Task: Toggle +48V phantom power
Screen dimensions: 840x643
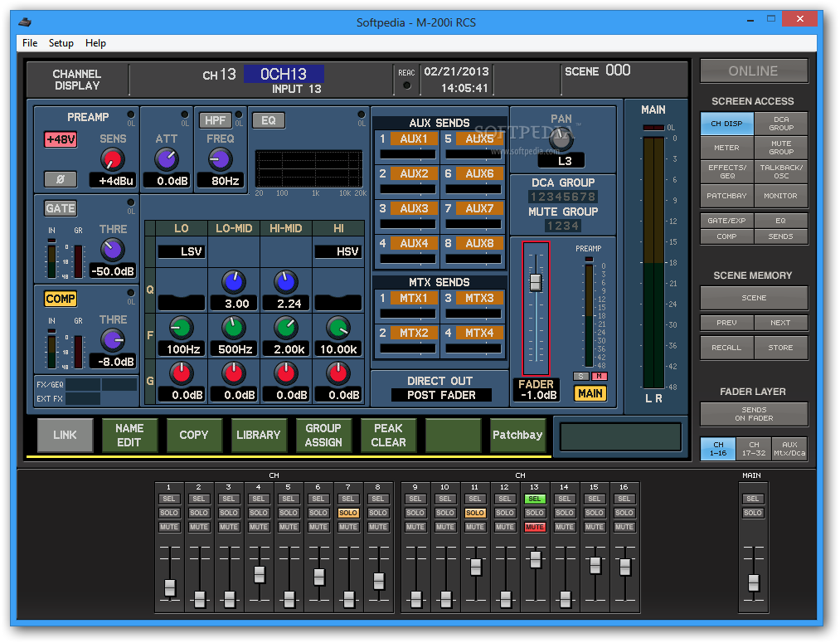Action: (61, 139)
